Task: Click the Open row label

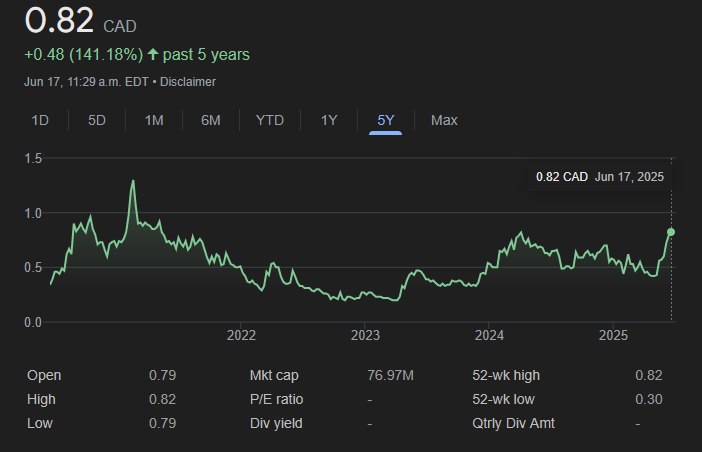Action: click(44, 375)
